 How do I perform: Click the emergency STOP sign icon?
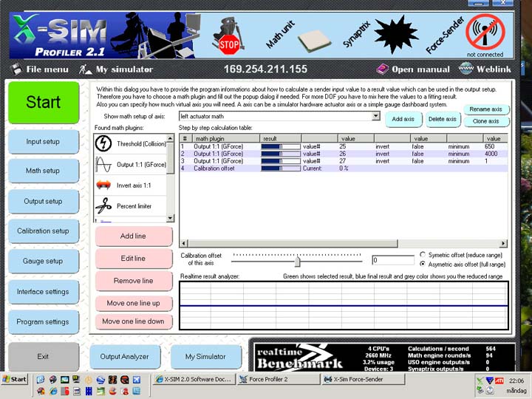coord(228,44)
